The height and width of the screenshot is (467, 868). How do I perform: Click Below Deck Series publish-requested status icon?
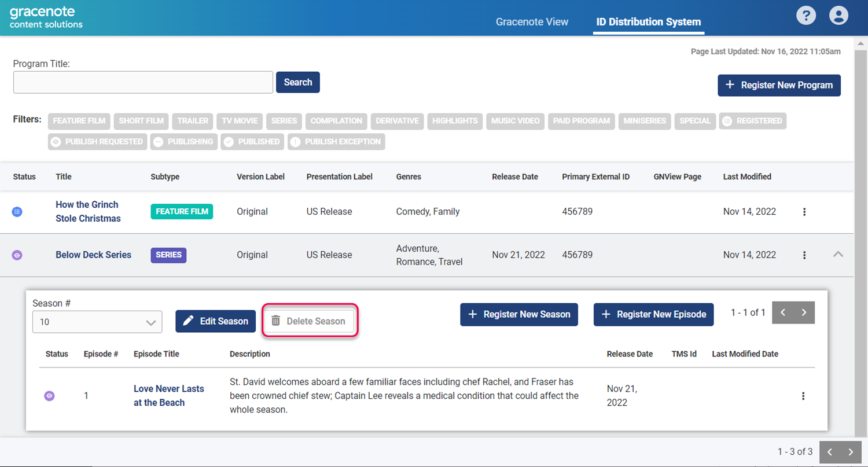[x=17, y=255]
